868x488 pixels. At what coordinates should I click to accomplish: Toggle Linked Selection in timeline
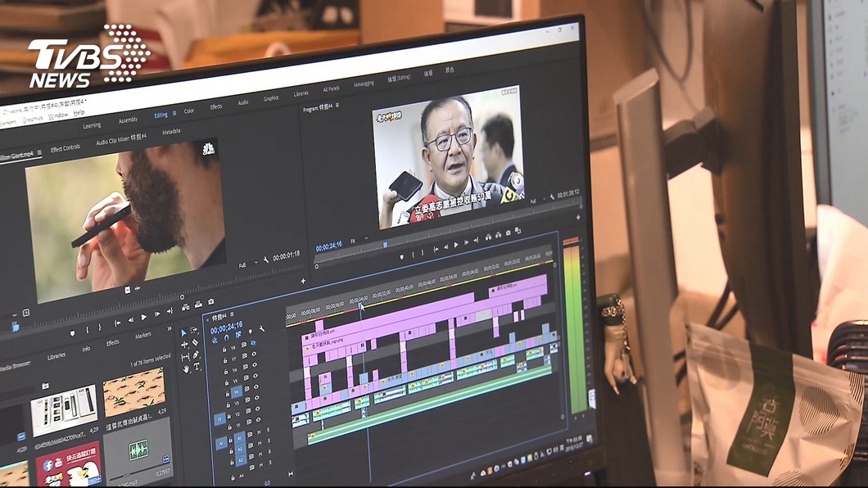point(238,334)
